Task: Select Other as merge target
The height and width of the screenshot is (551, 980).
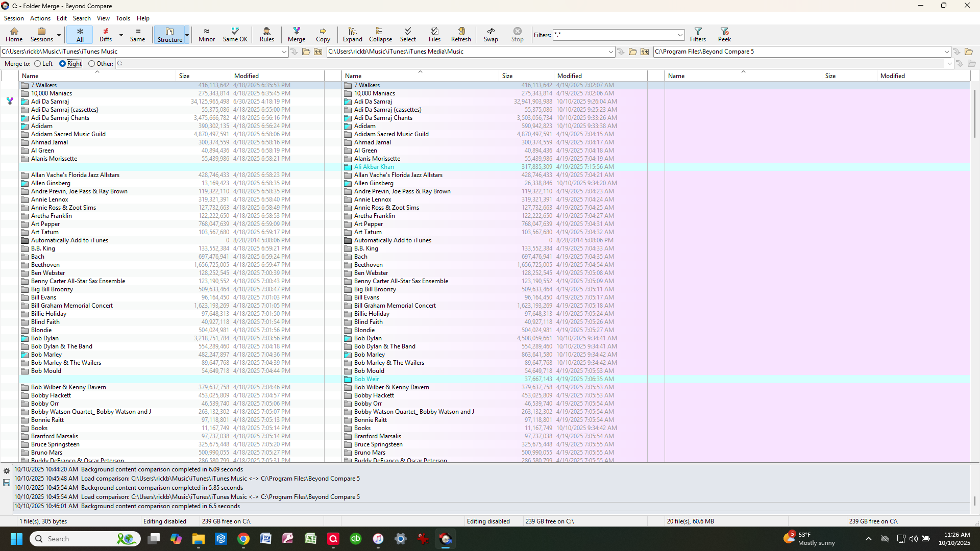Action: pyautogui.click(x=92, y=64)
